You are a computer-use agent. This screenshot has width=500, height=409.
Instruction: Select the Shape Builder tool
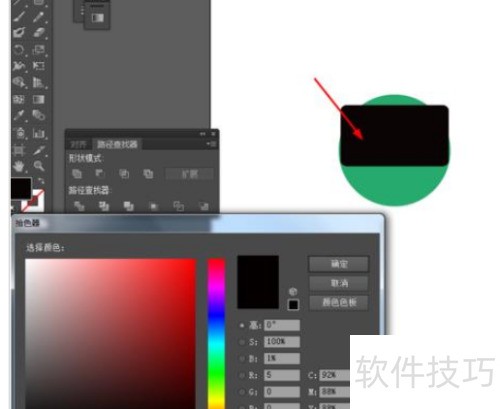click(19, 82)
